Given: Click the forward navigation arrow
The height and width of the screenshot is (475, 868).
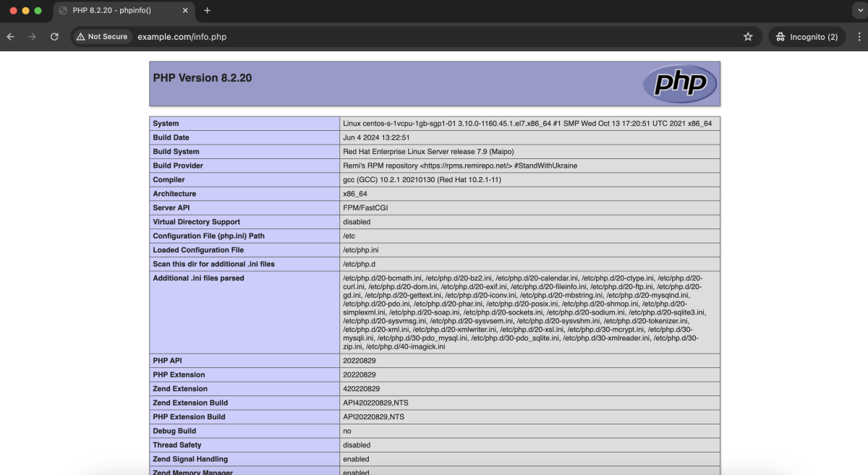Looking at the screenshot, I should [32, 37].
